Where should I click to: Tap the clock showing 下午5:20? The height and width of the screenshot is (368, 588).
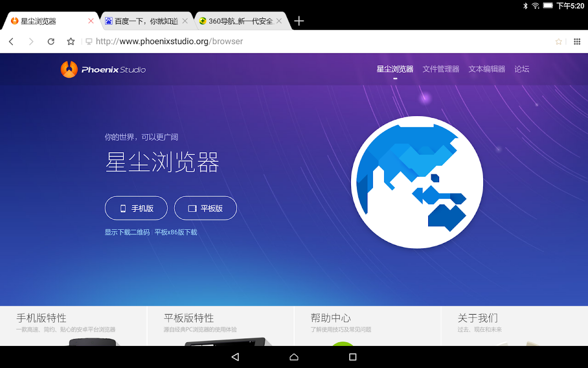(570, 6)
